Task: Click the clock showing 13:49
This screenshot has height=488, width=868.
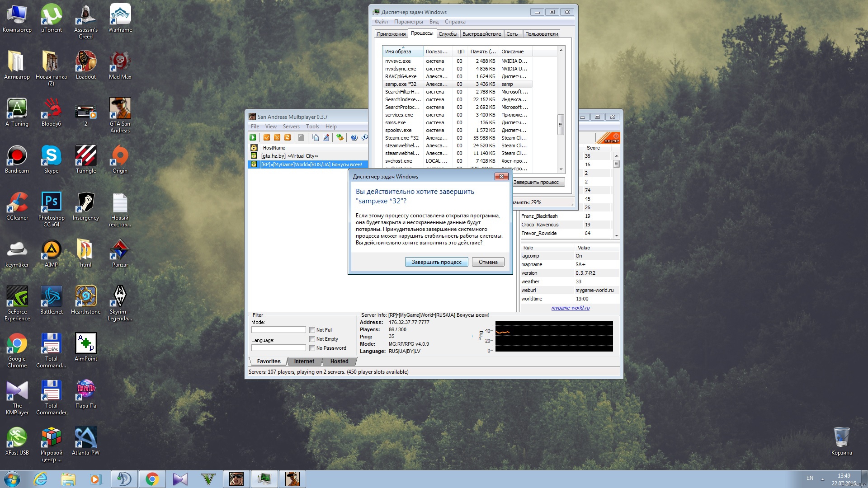Action: 844,476
